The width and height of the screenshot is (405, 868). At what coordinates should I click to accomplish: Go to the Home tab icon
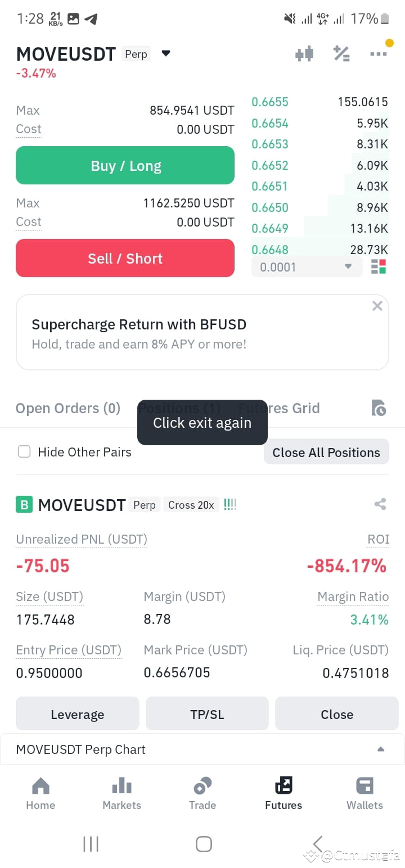point(40,785)
